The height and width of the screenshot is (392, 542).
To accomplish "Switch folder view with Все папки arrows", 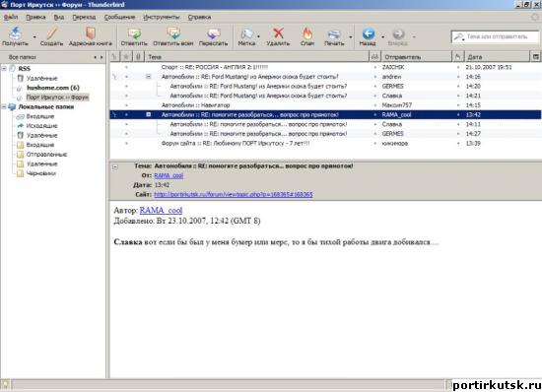I will point(99,57).
